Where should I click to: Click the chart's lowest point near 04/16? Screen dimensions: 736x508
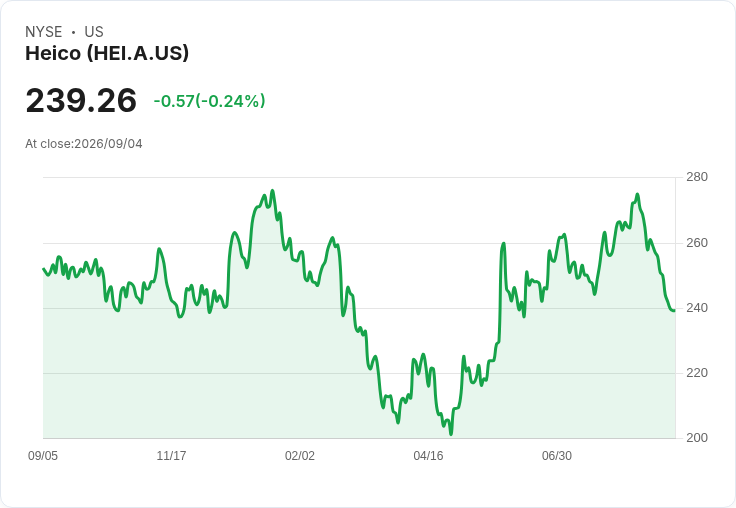(451, 434)
